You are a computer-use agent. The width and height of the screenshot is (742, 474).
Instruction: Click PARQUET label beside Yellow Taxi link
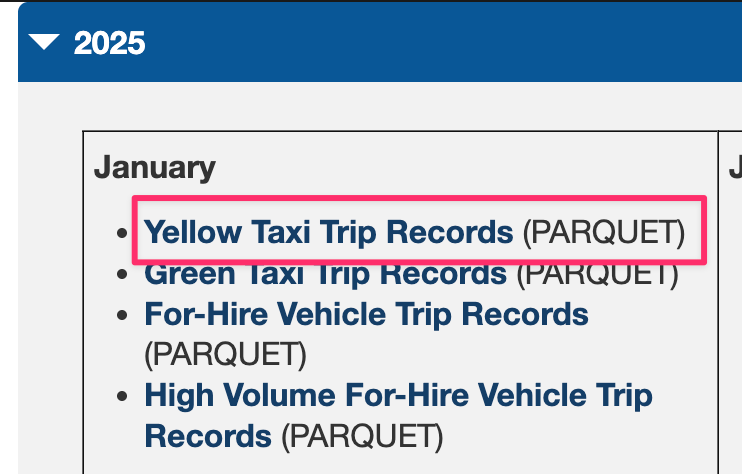click(603, 232)
